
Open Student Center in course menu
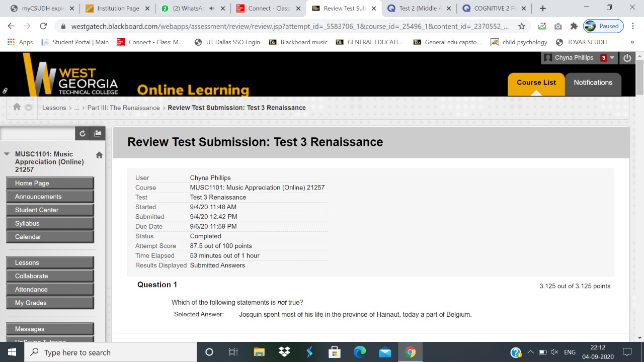pyautogui.click(x=50, y=210)
